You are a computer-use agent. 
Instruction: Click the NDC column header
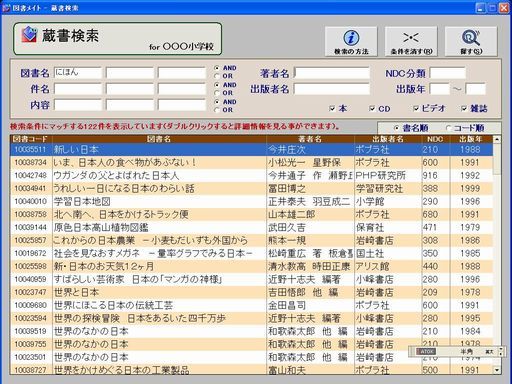point(435,139)
